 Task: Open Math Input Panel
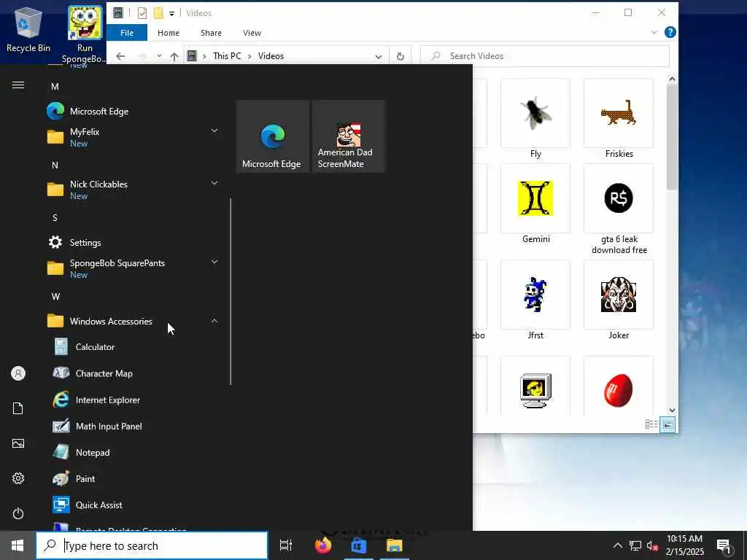132,426
